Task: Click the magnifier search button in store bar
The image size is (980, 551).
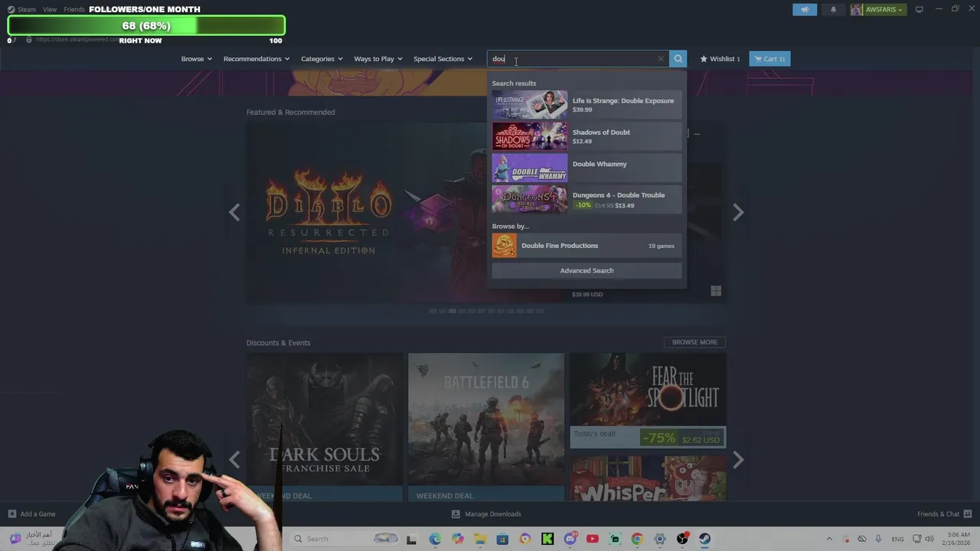Action: pos(678,59)
